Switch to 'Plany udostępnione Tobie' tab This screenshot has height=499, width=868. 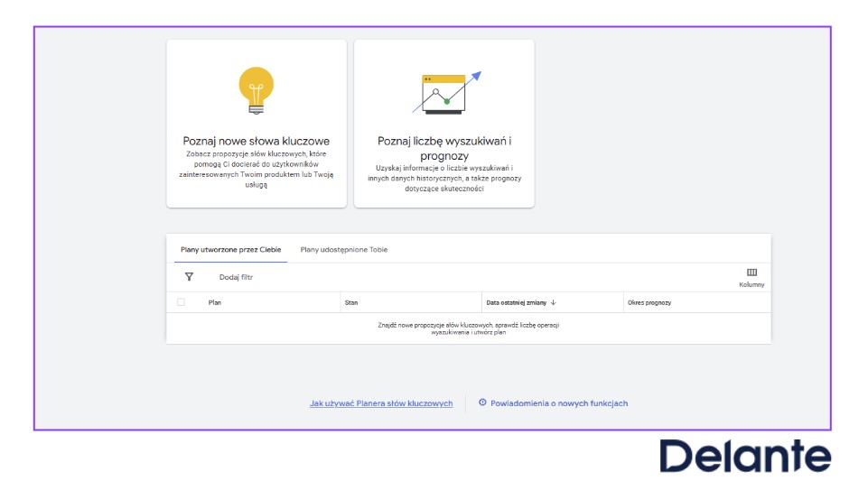[344, 249]
